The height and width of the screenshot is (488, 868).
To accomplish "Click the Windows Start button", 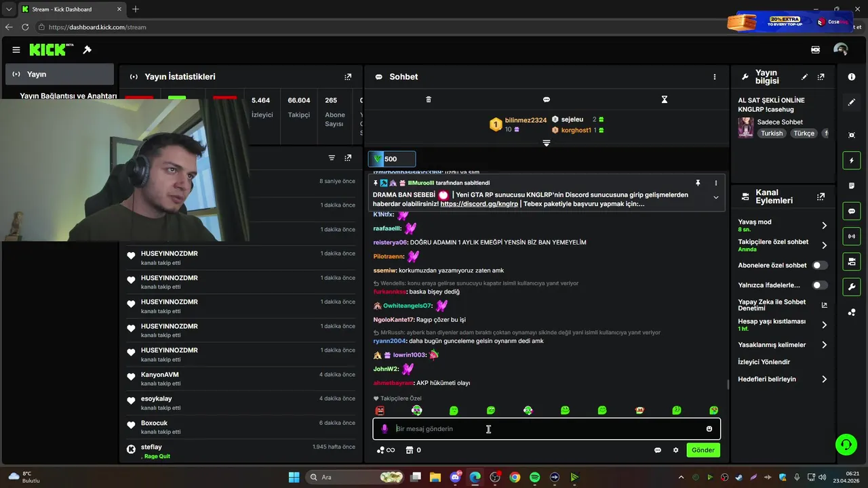I will (x=294, y=477).
